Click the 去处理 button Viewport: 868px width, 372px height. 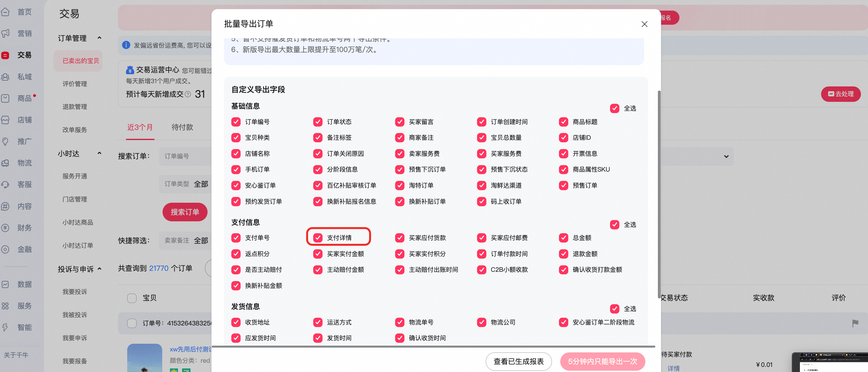tap(840, 94)
